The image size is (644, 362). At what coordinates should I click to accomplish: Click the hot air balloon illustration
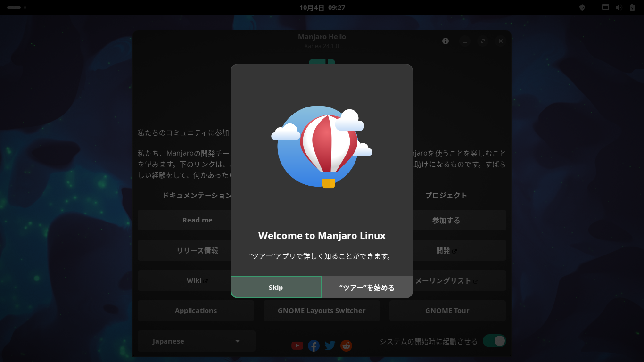(322, 147)
